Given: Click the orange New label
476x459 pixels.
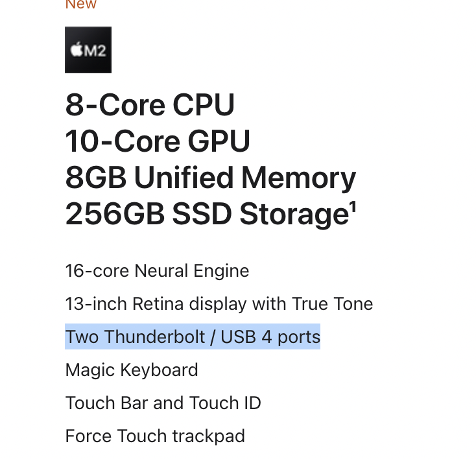Looking at the screenshot, I should (81, 5).
